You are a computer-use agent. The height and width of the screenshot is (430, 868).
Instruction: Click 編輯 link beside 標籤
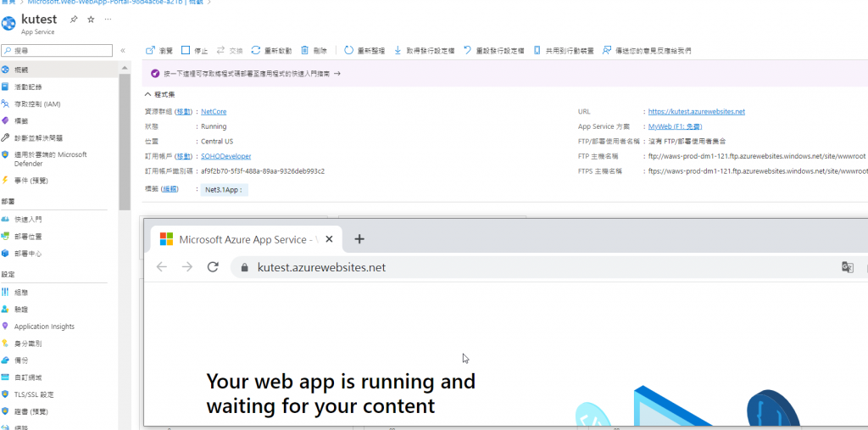170,189
